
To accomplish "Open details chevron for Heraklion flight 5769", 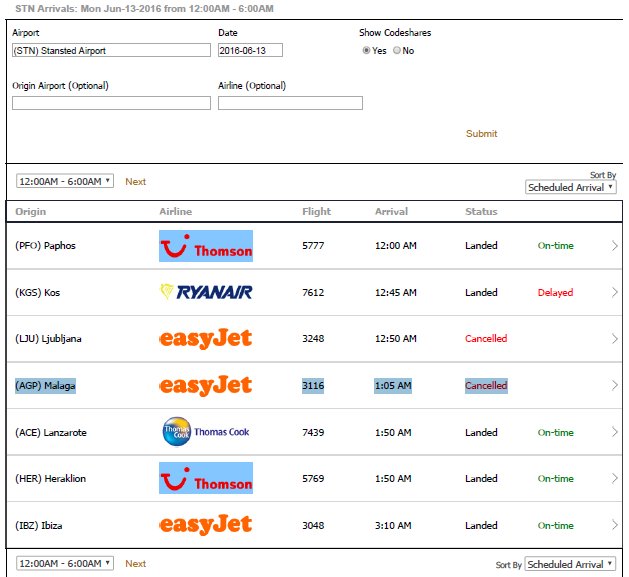I will 615,478.
